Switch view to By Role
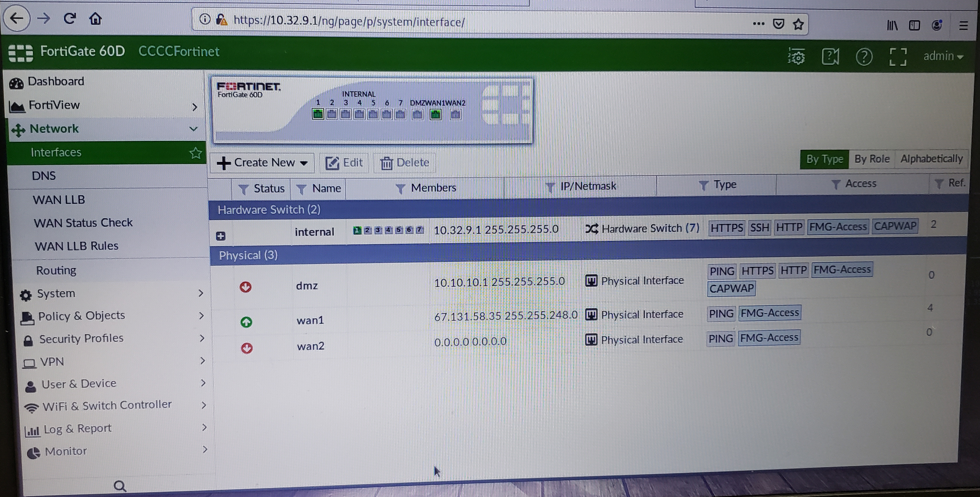The image size is (980, 497). click(x=872, y=159)
